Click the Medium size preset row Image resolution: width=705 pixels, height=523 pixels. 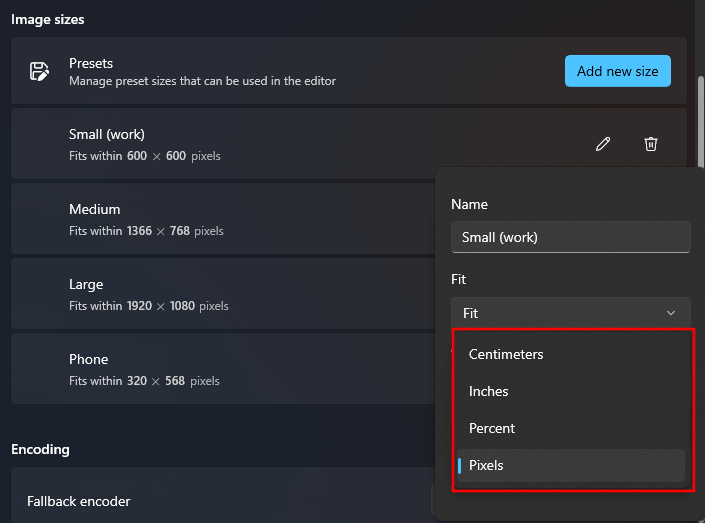tap(220, 219)
